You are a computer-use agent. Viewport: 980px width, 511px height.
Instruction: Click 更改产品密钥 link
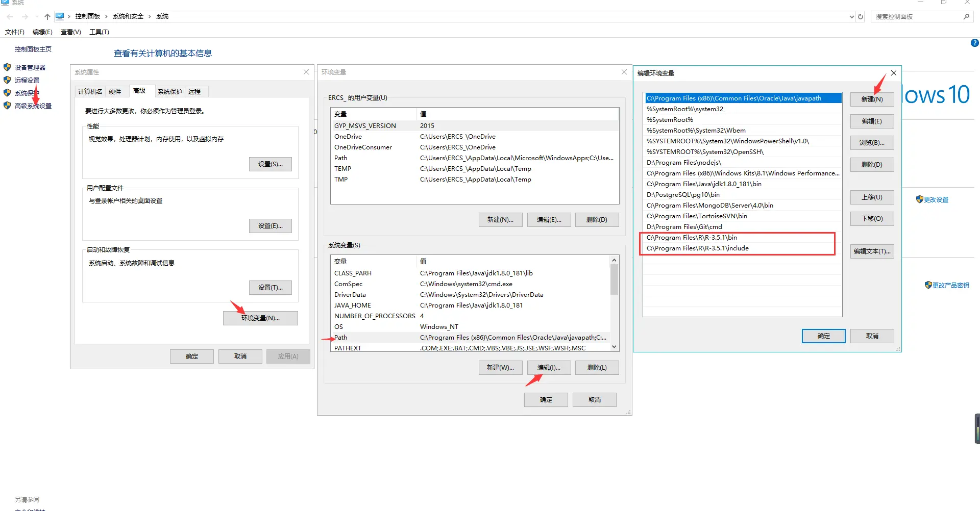click(x=950, y=285)
